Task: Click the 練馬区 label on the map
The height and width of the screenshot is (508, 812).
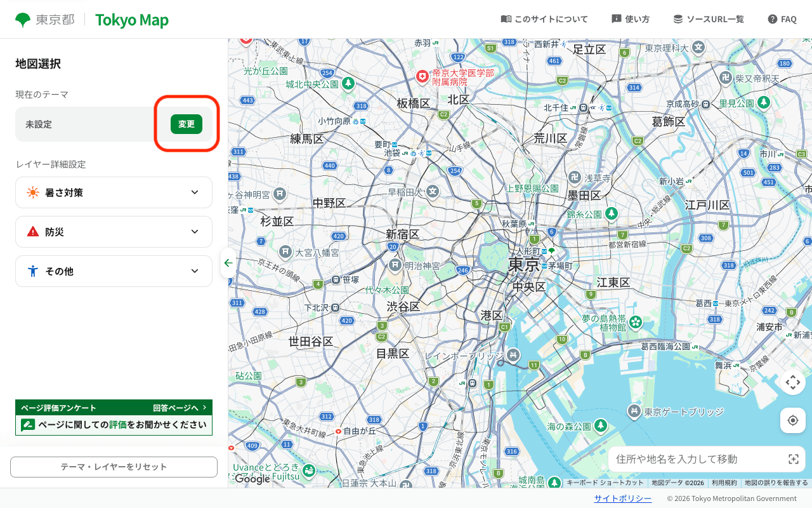Action: (x=307, y=138)
